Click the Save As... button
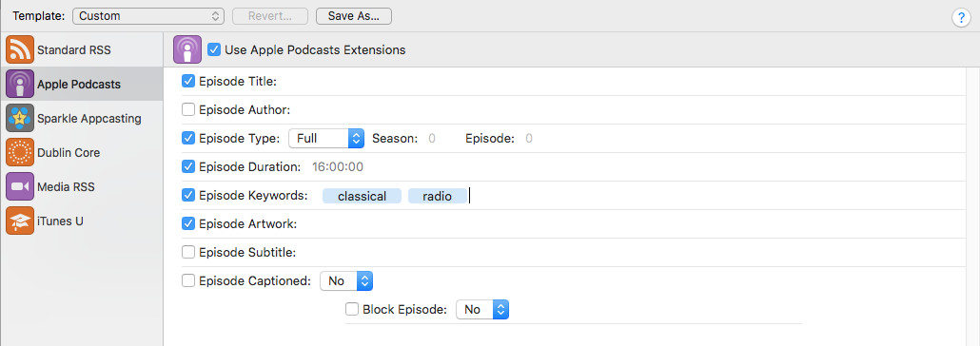The image size is (980, 346). (x=354, y=16)
